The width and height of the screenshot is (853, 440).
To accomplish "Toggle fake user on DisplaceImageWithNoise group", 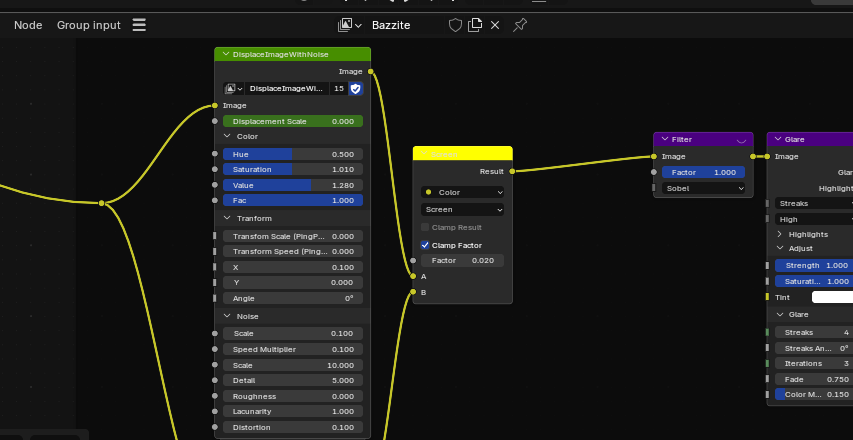I will 356,89.
